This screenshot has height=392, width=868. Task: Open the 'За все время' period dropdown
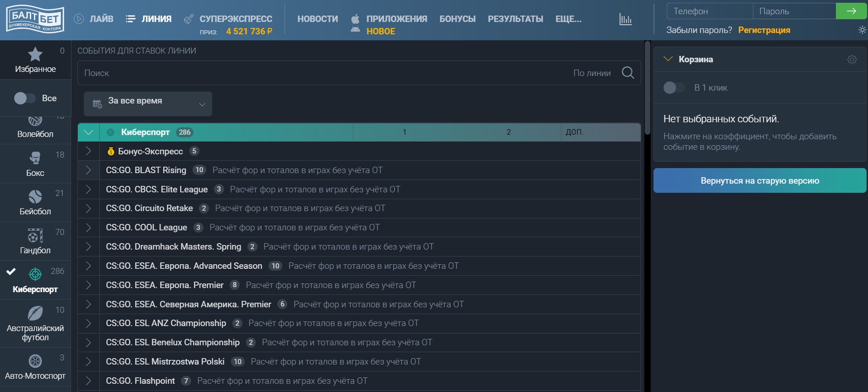point(148,104)
